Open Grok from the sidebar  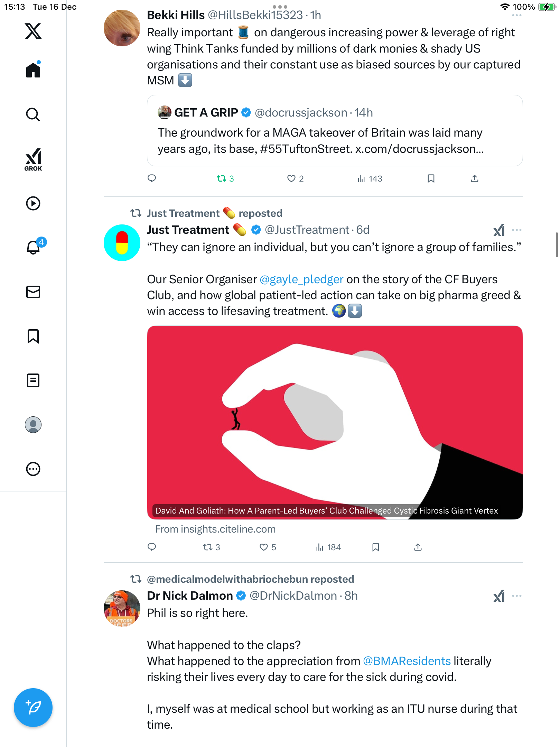point(33,159)
